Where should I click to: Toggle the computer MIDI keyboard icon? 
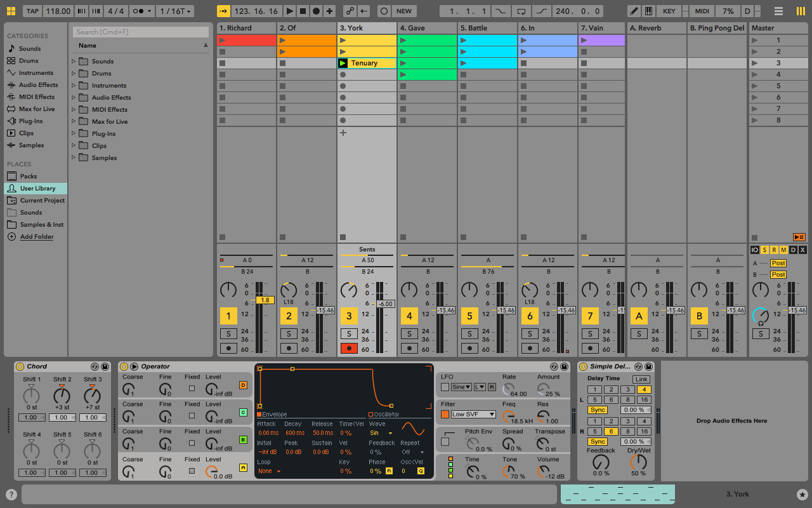[648, 11]
